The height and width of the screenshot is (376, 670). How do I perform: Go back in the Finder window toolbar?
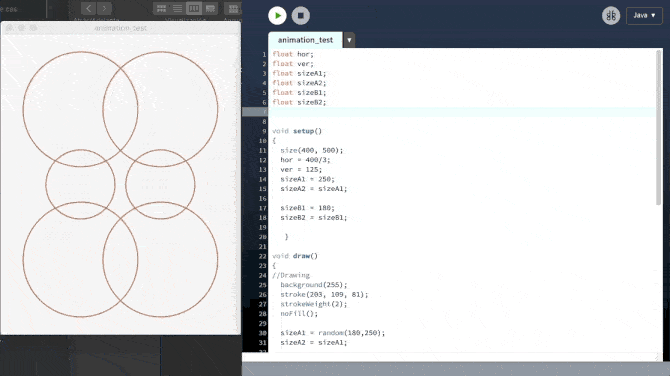(x=88, y=8)
